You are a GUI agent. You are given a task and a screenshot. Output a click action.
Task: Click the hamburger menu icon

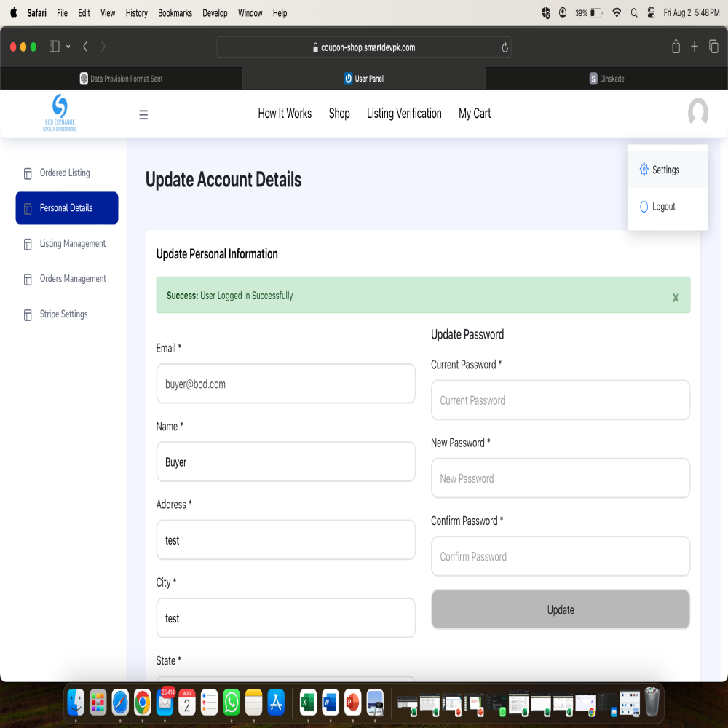[x=143, y=114]
